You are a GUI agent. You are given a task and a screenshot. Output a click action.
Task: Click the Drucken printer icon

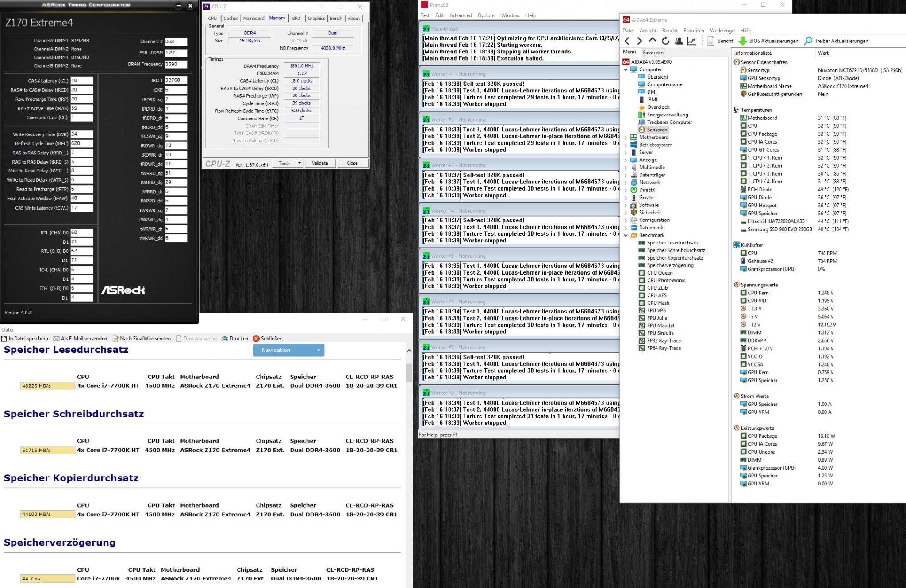pos(225,339)
